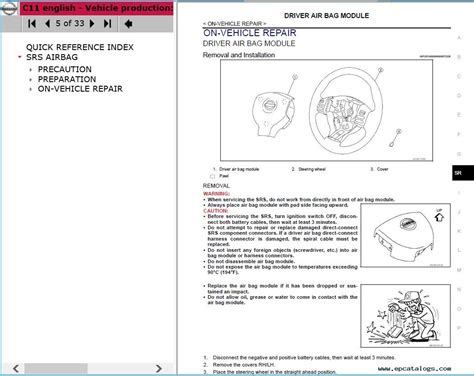The height and width of the screenshot is (376, 474).
Task: Select the SRS AIRBAG tree item
Action: (52, 57)
